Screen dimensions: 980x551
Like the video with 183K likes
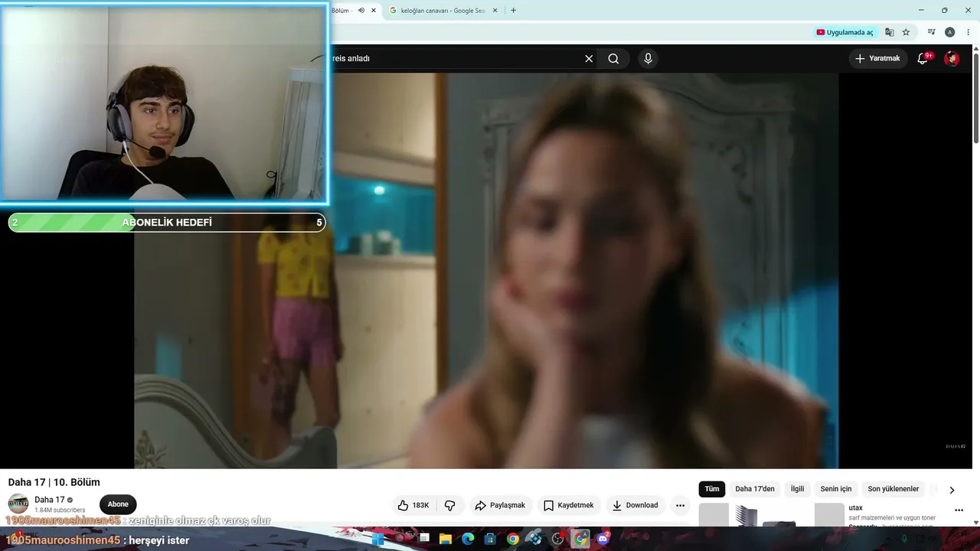(x=413, y=505)
